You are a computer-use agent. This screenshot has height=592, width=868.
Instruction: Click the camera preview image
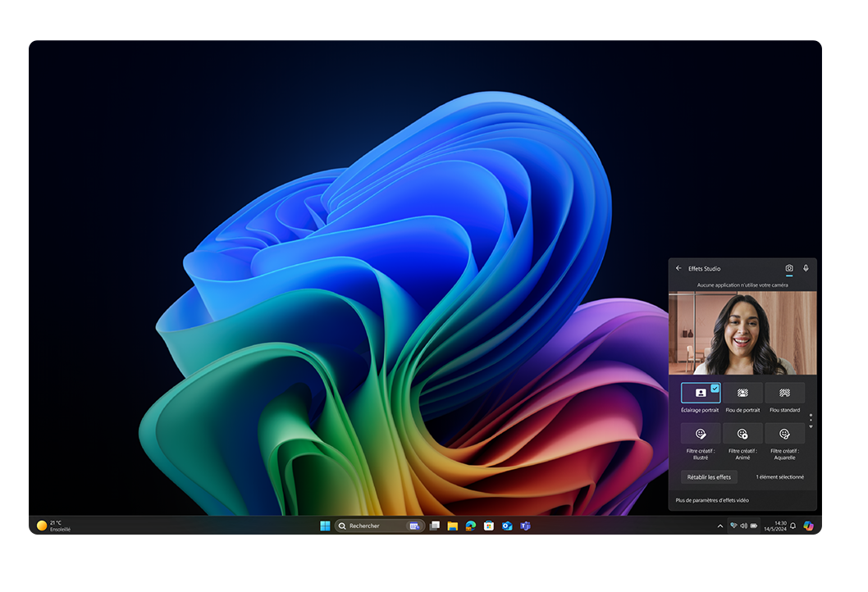(x=742, y=333)
